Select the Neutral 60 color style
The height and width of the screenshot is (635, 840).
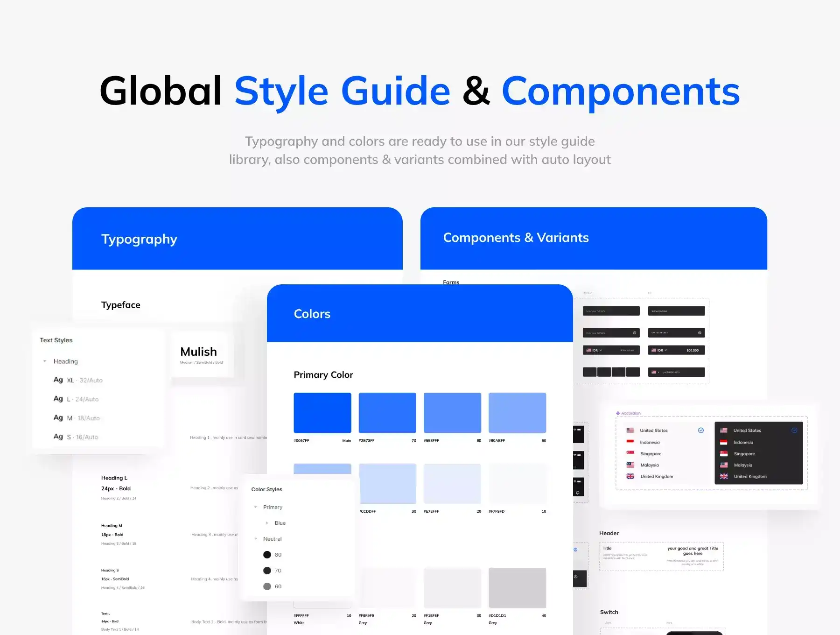[x=273, y=586]
